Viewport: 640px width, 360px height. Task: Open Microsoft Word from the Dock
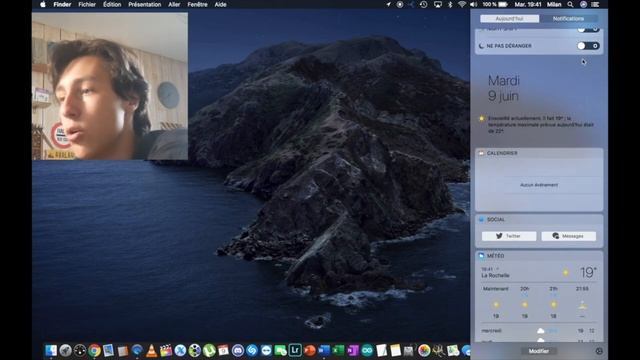324,350
